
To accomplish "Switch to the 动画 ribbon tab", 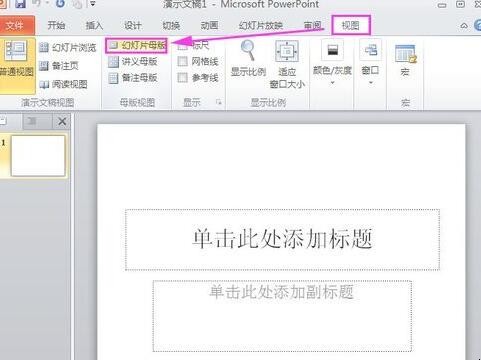I will [x=209, y=25].
